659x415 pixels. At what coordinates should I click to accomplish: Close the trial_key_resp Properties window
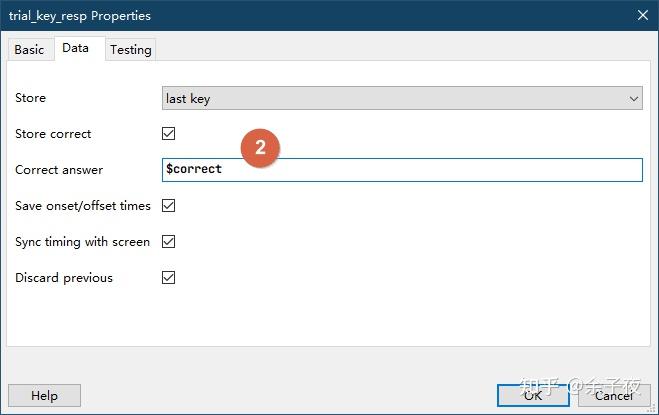click(641, 16)
